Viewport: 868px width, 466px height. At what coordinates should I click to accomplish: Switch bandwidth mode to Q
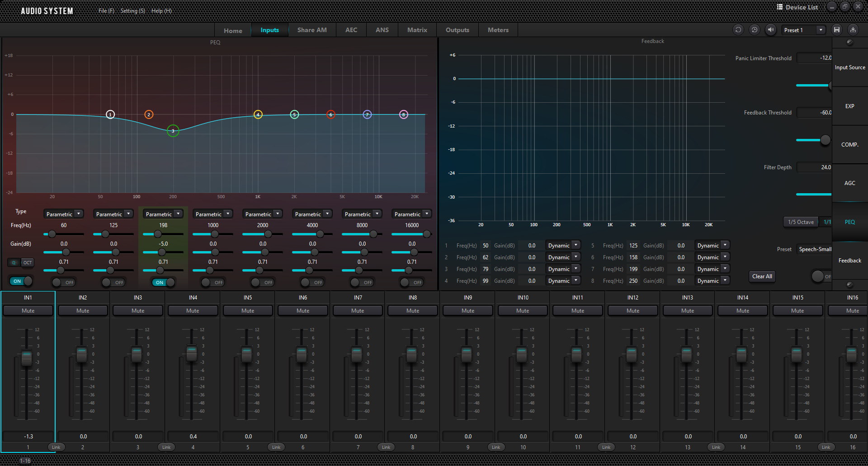14,262
